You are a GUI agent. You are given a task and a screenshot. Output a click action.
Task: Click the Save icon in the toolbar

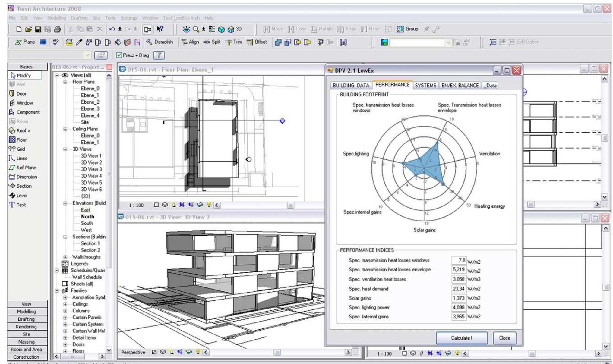38,29
